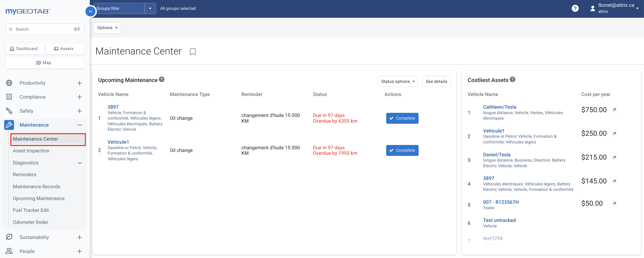Screen dimensions: 644x258
Task: Go to the Dashboard button
Action: tap(25, 49)
